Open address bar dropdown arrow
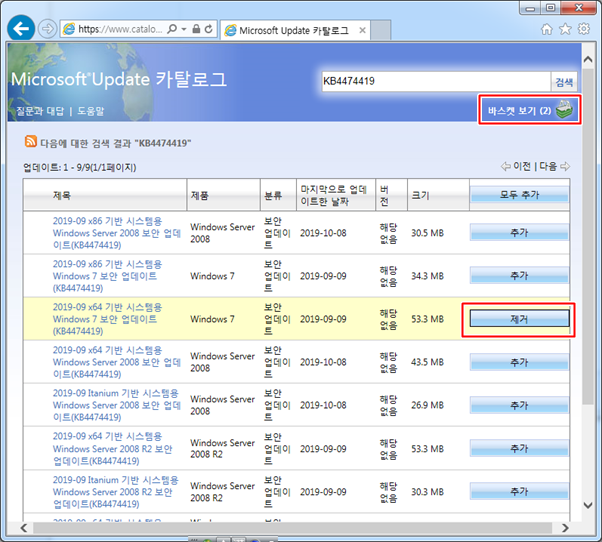 point(184,29)
